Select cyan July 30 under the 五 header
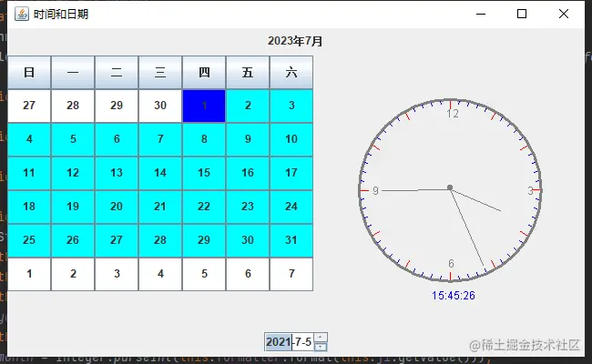Screen dimensions: 592x364 [x=248, y=240]
